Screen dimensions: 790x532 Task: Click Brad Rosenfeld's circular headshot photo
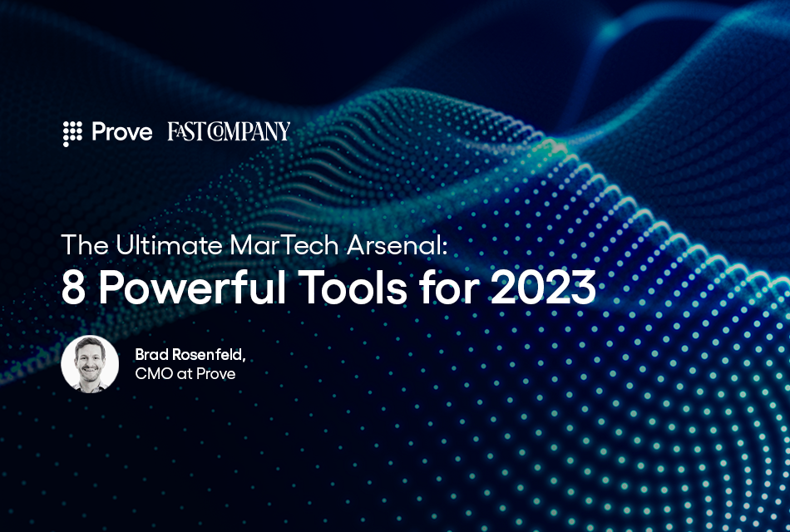(91, 364)
